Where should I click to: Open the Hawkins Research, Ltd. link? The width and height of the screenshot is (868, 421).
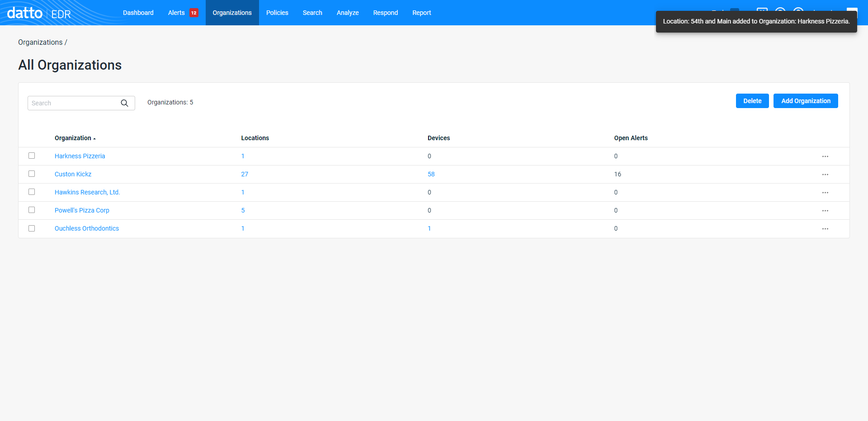point(87,192)
